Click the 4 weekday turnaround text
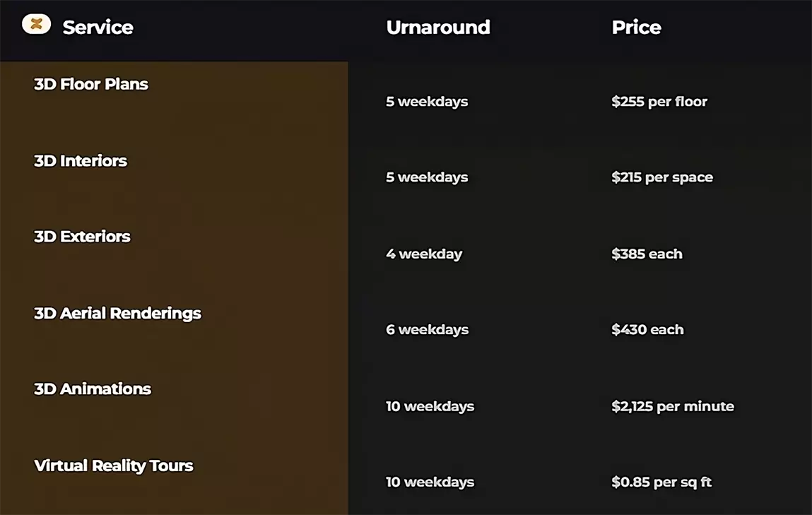This screenshot has height=515, width=812. tap(424, 254)
